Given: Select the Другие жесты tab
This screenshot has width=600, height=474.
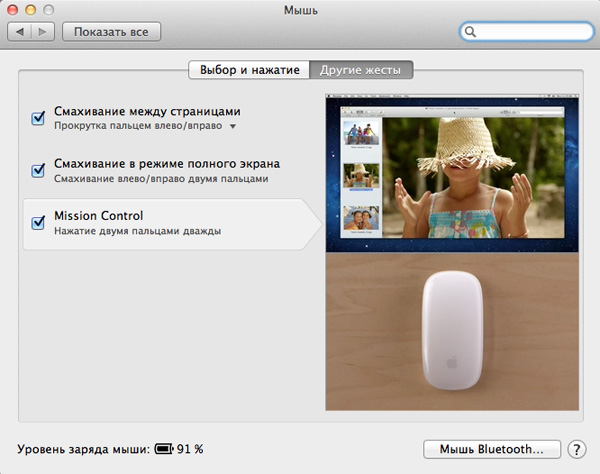Looking at the screenshot, I should (361, 70).
